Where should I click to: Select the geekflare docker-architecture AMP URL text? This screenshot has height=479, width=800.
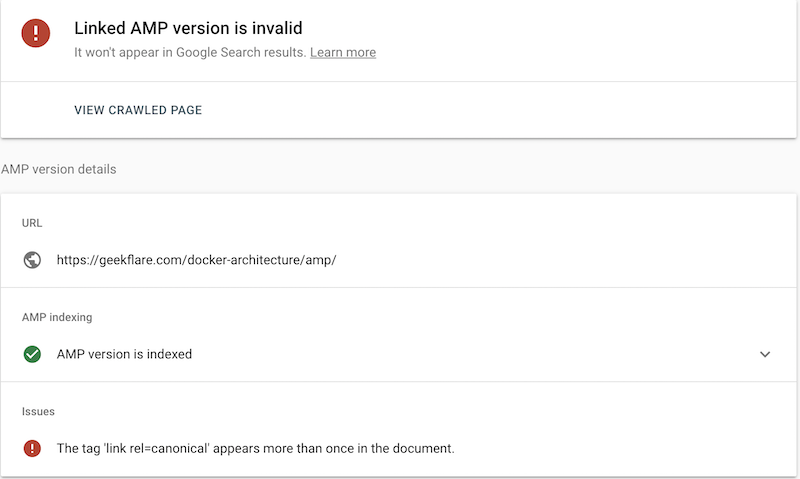pyautogui.click(x=196, y=260)
